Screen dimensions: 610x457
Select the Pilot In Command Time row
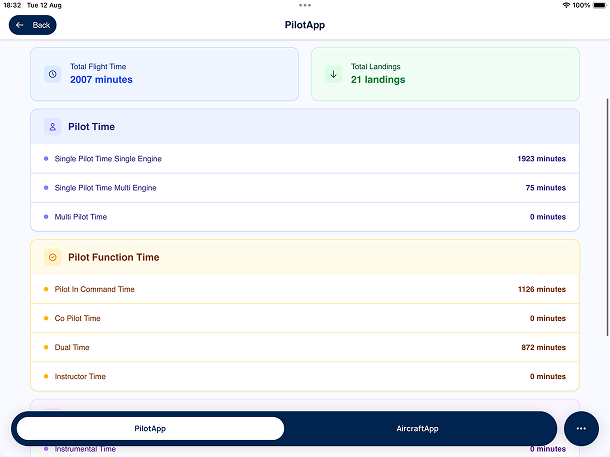click(x=305, y=289)
